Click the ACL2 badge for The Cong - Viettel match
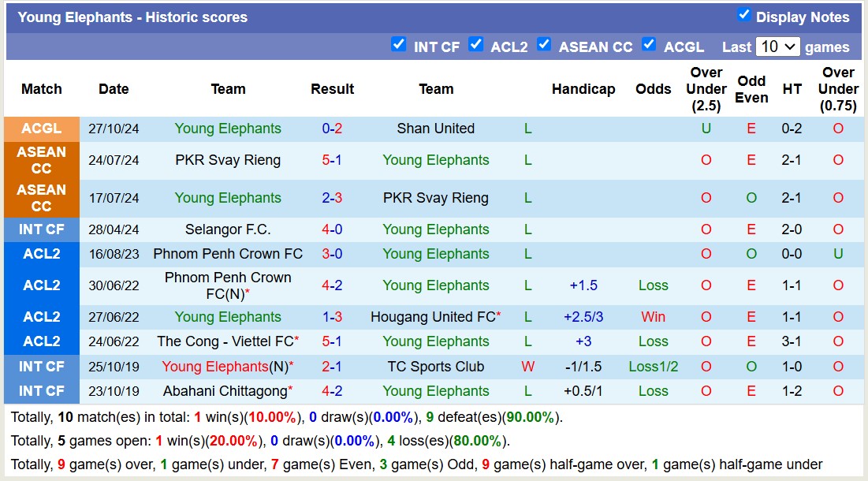 (x=41, y=341)
